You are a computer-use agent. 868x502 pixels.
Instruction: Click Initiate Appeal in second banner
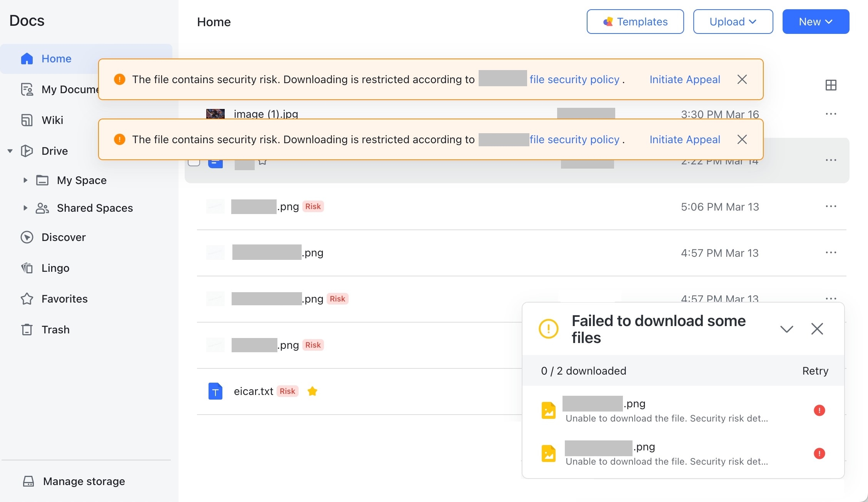tap(685, 139)
